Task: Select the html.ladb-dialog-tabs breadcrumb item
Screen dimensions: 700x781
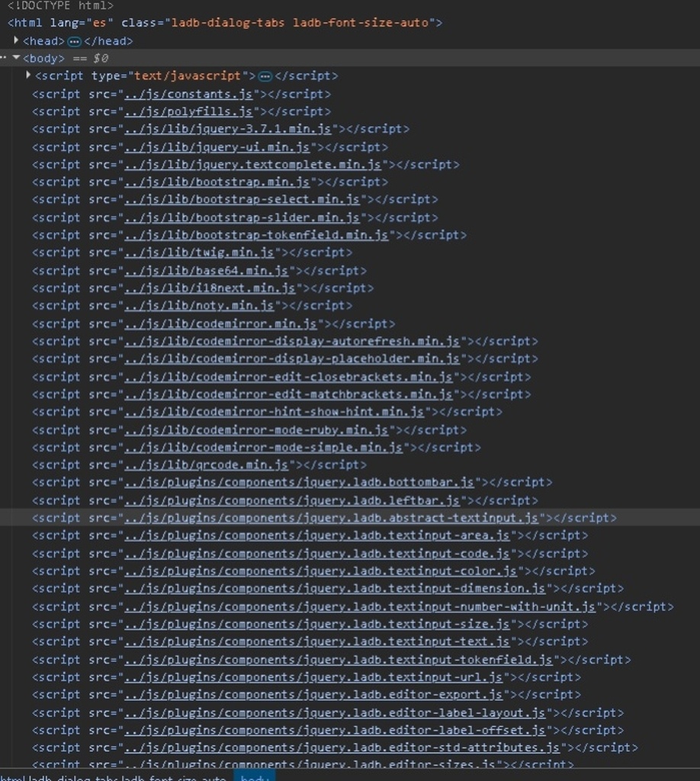Action: click(x=114, y=777)
